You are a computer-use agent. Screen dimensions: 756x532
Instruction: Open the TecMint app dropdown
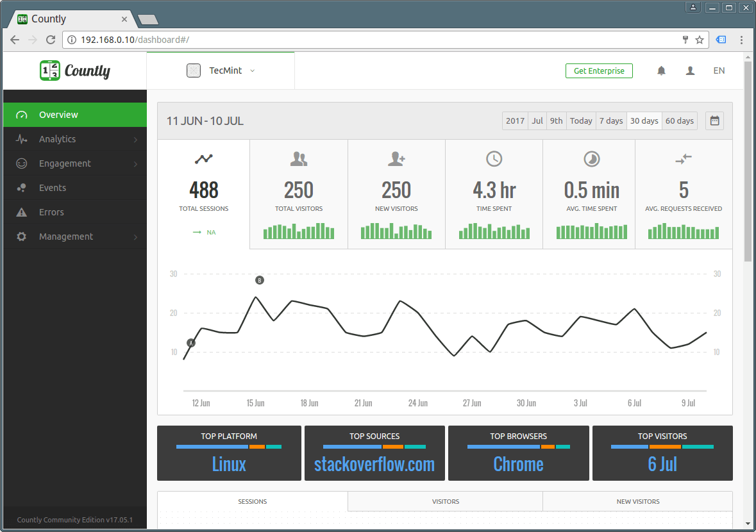coord(251,71)
